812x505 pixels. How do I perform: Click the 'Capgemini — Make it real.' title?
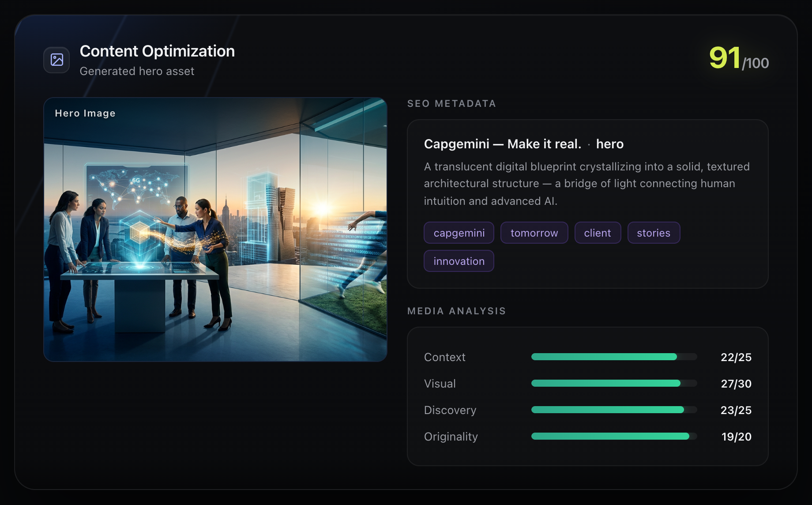coord(503,144)
